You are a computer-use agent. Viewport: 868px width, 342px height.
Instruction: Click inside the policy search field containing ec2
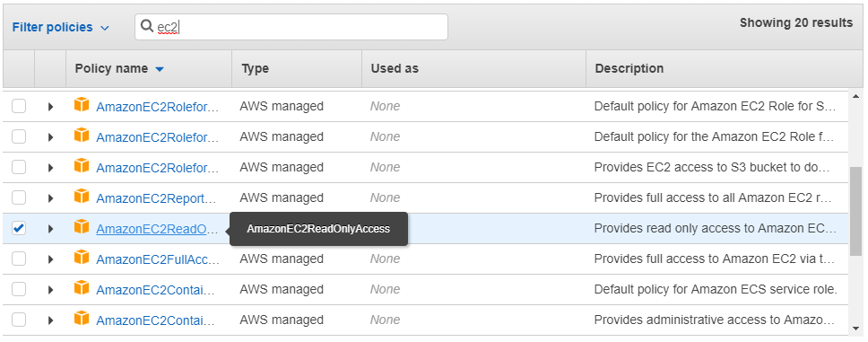click(291, 27)
